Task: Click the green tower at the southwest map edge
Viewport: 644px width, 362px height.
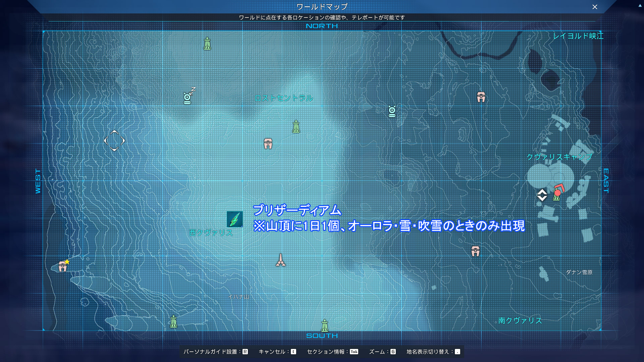Action: [x=173, y=322]
